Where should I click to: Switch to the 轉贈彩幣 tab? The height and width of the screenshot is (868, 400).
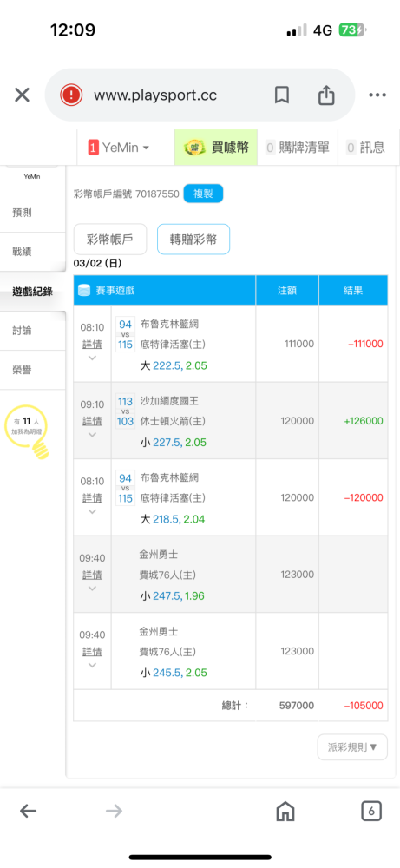(x=193, y=240)
